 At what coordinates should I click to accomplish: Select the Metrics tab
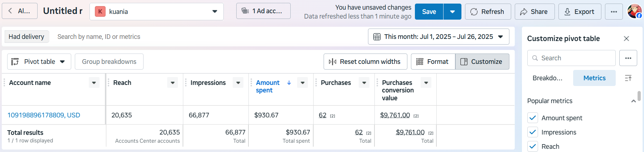[594, 78]
